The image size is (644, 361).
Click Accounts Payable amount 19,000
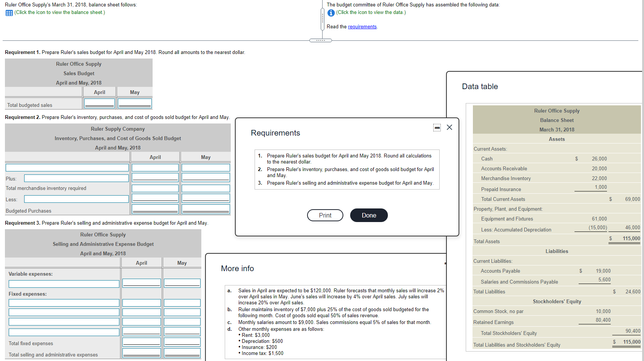click(603, 271)
